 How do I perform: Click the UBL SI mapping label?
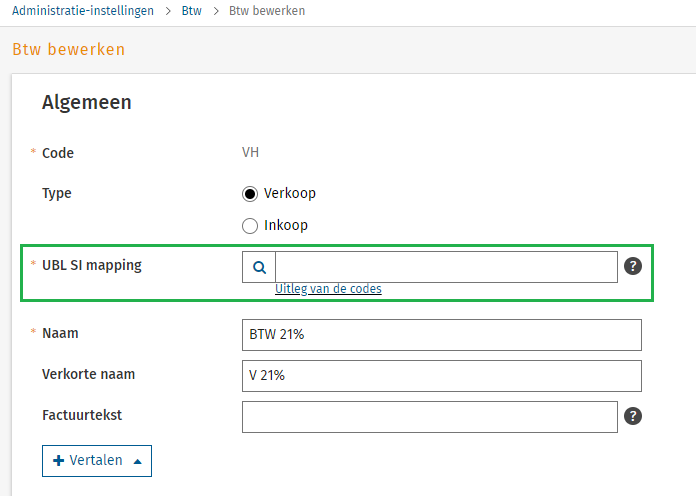pos(91,265)
